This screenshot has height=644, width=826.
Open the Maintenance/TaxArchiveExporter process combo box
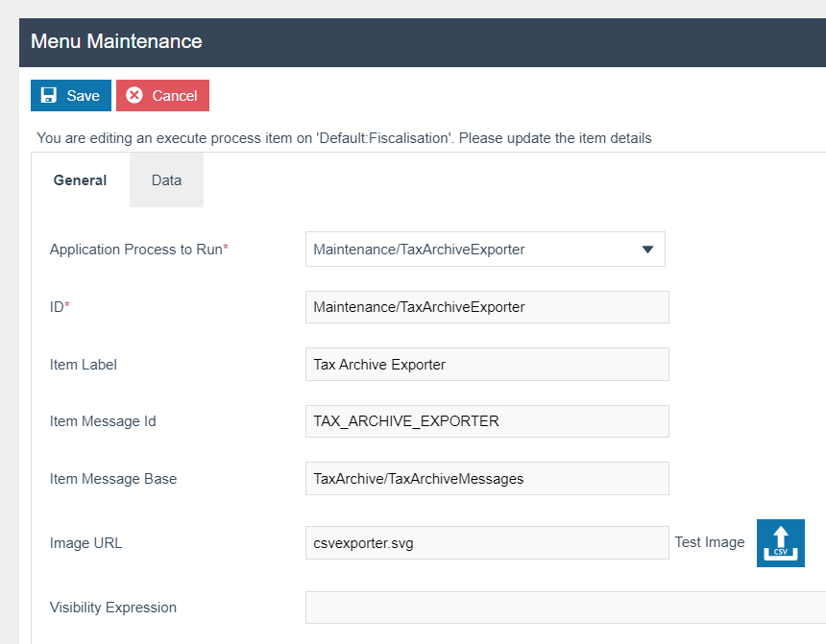click(471, 250)
